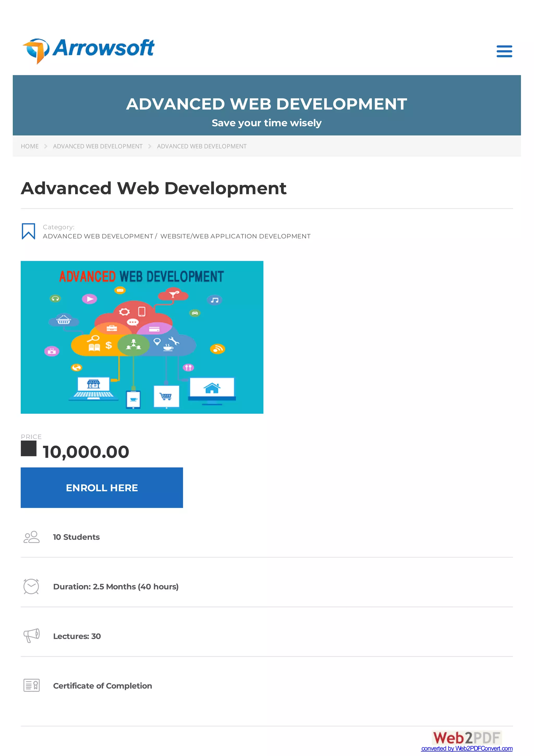
Task: Click the Save your time wisely subtitle
Action: [266, 123]
